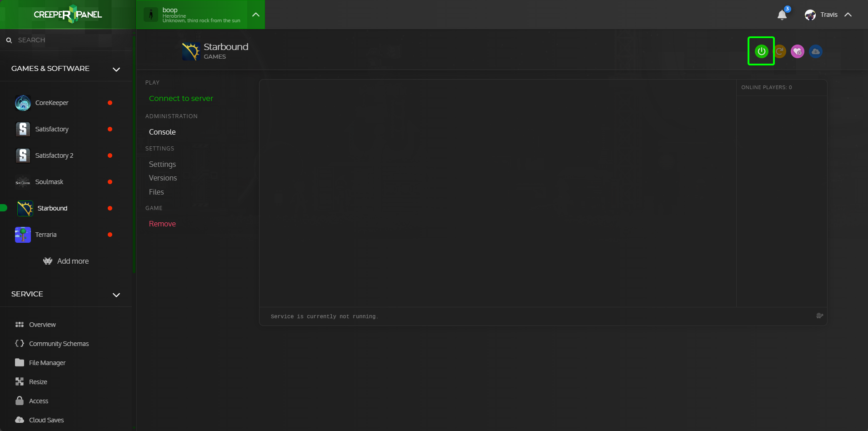Screen dimensions: 868x431
Task: Open Connect to server
Action: tap(181, 98)
